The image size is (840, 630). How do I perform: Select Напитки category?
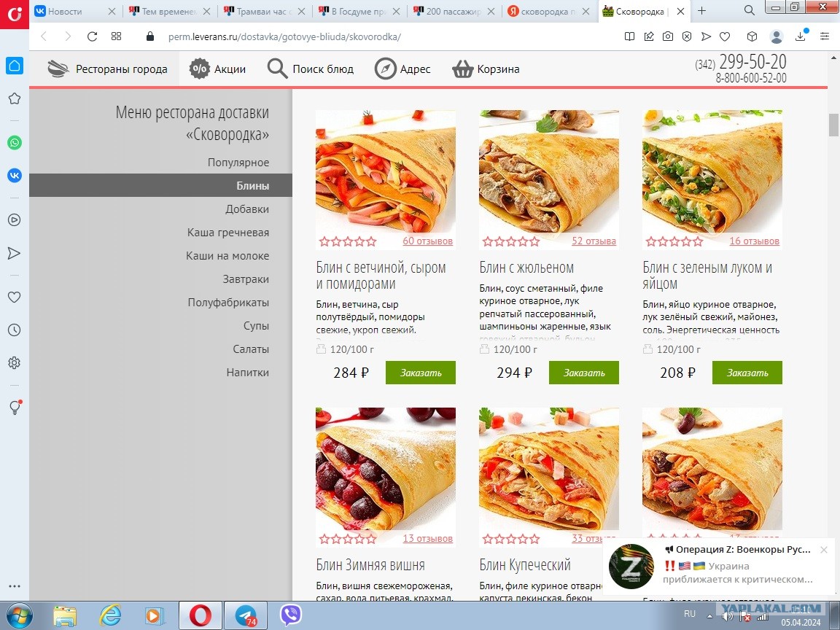tap(247, 373)
